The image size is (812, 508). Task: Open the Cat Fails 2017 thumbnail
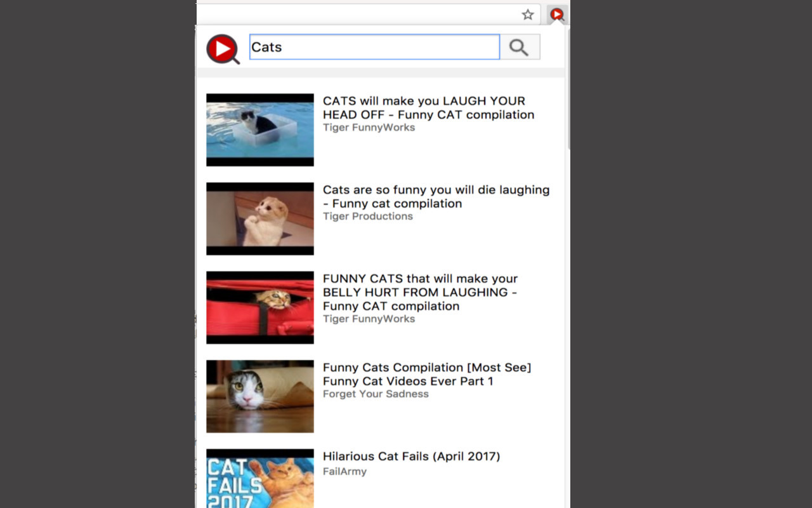(x=260, y=478)
